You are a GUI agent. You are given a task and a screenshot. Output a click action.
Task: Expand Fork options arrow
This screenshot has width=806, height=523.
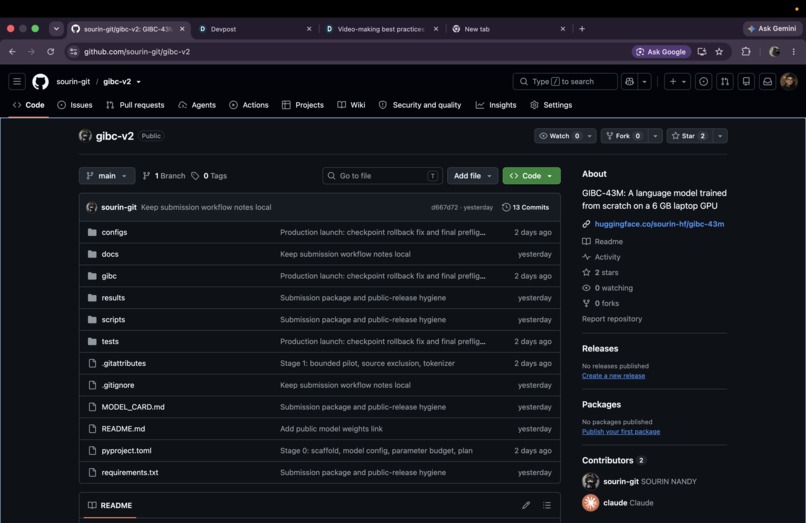655,136
